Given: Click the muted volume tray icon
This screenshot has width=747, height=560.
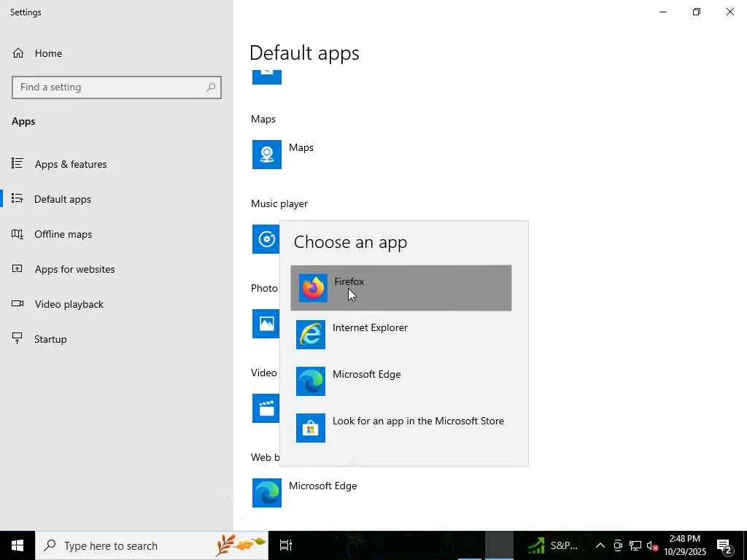Looking at the screenshot, I should (x=652, y=545).
